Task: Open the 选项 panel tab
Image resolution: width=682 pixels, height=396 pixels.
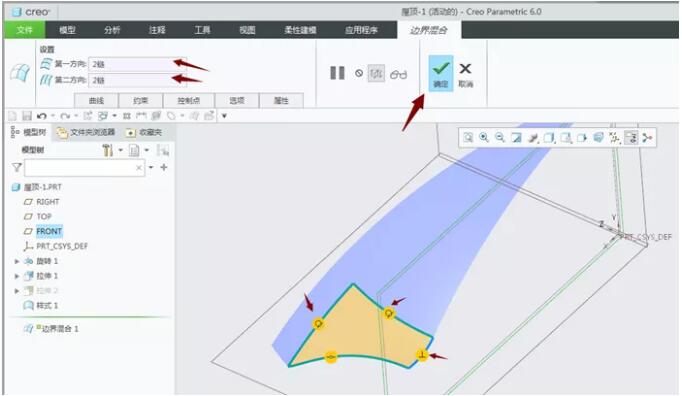Action: [x=237, y=101]
